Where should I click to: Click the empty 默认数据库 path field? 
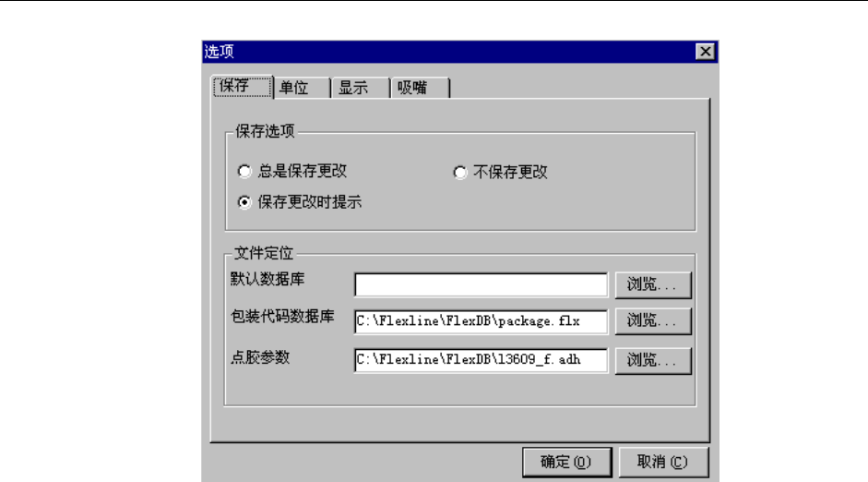click(x=482, y=284)
